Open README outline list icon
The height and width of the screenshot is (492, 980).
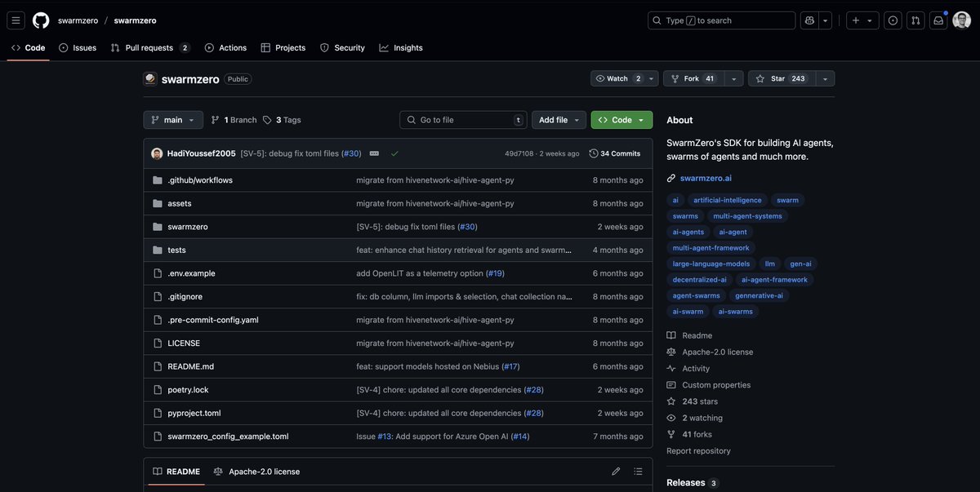click(638, 472)
